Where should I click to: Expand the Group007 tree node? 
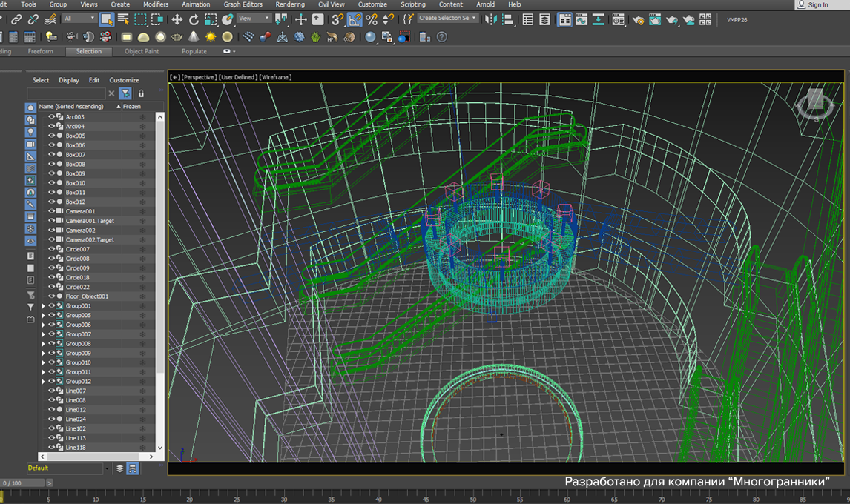[43, 334]
